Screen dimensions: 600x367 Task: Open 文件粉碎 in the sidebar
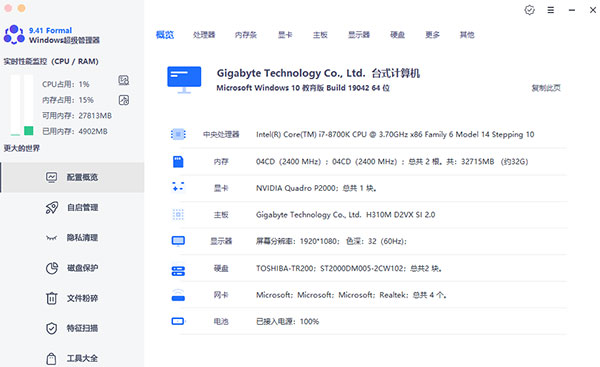click(73, 298)
